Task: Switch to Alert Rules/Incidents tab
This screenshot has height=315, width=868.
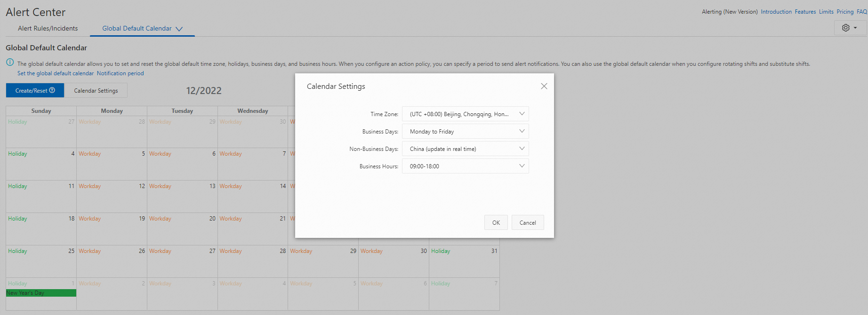Action: pos(48,29)
